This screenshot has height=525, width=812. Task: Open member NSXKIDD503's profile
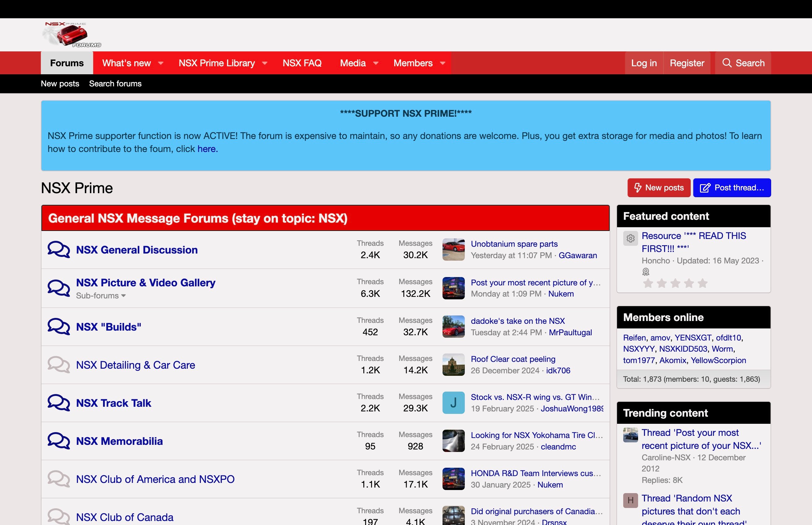click(x=683, y=349)
